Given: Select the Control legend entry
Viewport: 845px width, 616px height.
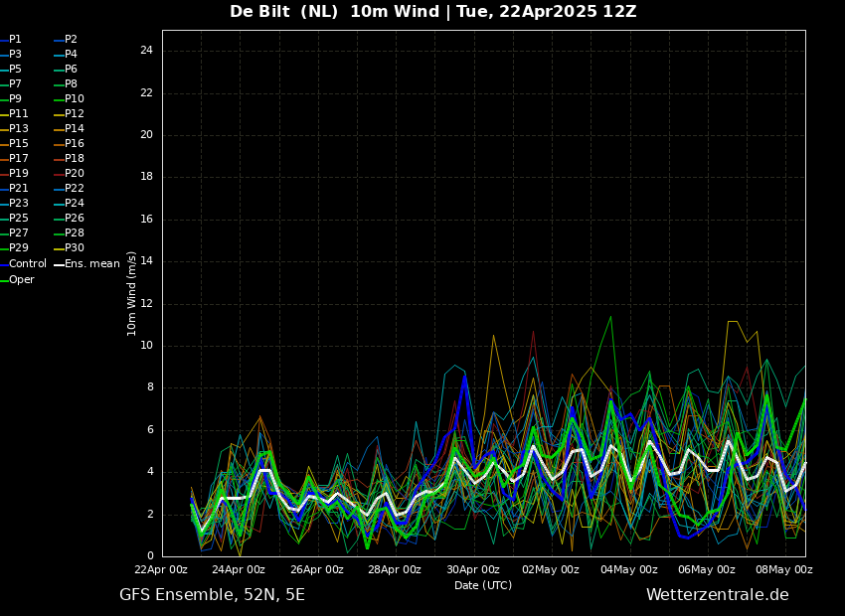Looking at the screenshot, I should pyautogui.click(x=27, y=264).
